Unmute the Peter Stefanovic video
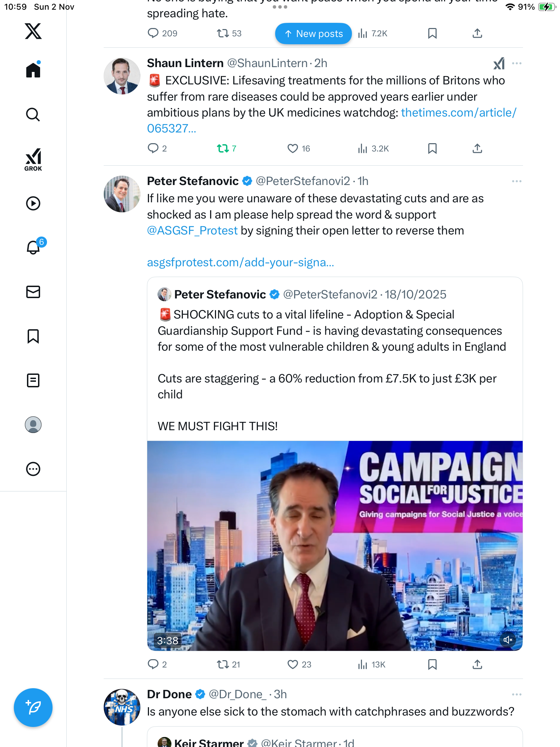Screen dimensions: 560x747 tap(507, 640)
